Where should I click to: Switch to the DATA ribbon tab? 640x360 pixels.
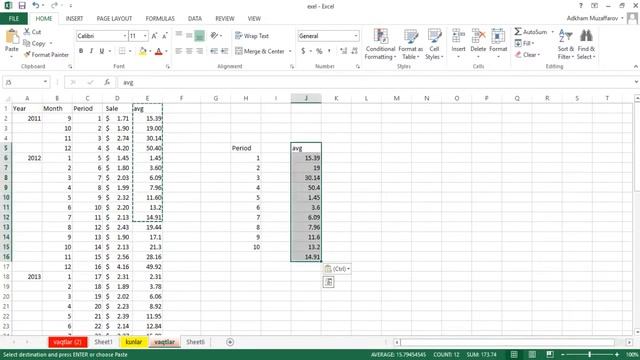tap(195, 18)
